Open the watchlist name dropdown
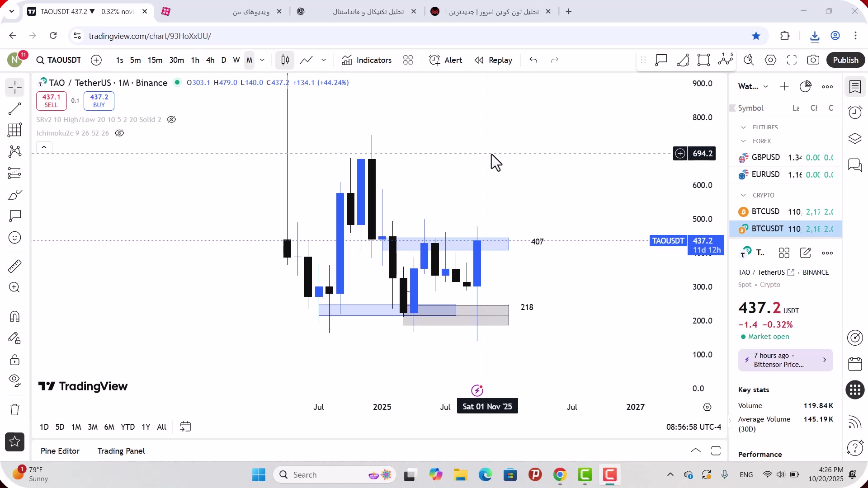This screenshot has height=488, width=868. click(753, 86)
